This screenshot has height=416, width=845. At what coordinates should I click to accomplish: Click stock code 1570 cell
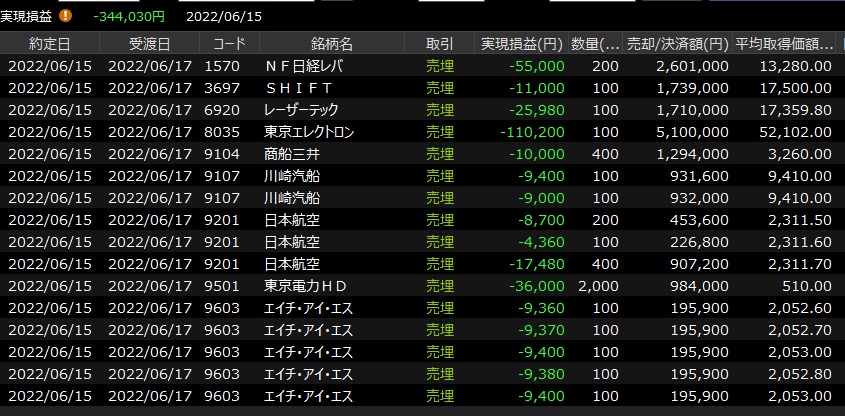(221, 66)
